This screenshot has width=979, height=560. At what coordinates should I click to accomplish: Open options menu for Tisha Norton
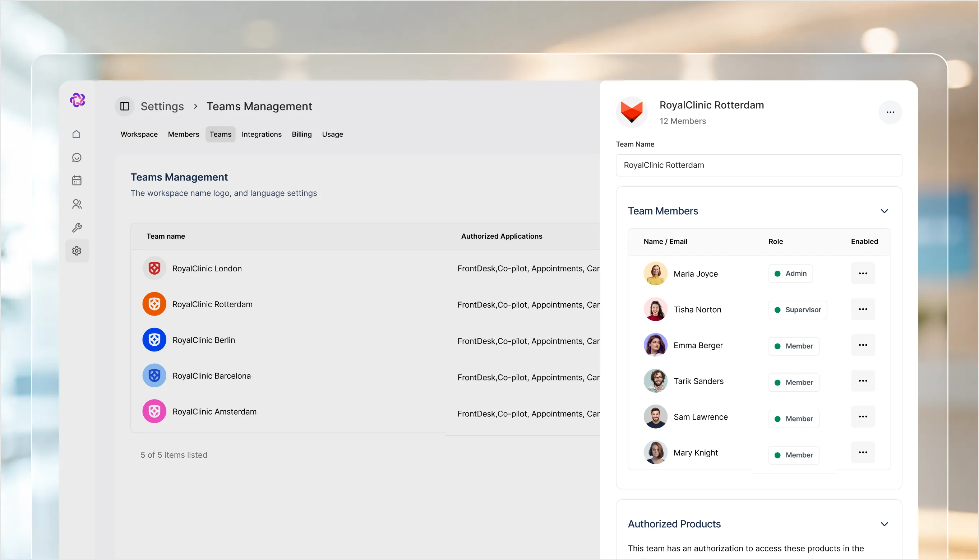[x=863, y=309]
